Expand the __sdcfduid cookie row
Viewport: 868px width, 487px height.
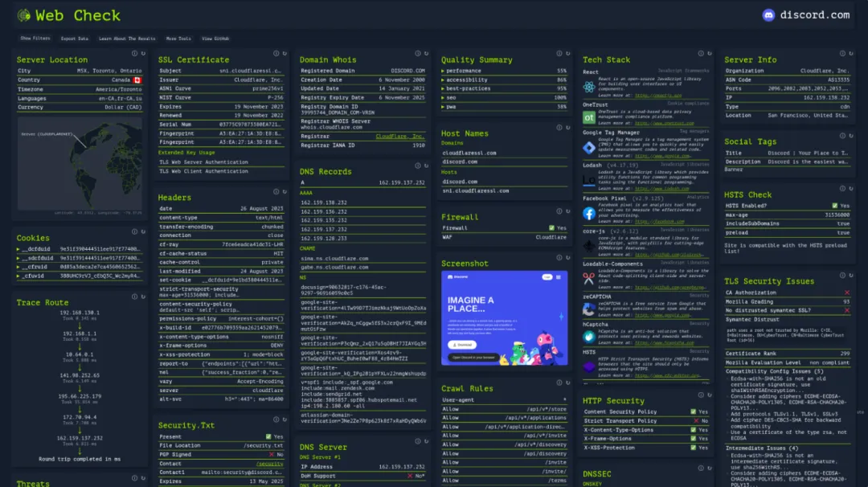click(79, 258)
